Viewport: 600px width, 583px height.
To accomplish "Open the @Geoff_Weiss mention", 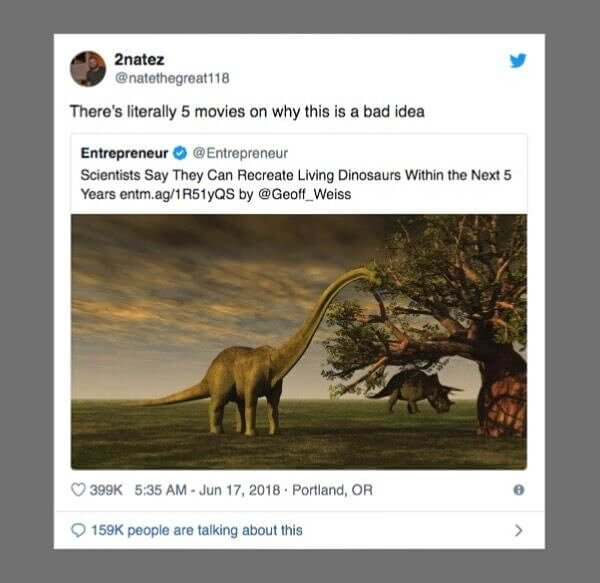I will coord(305,194).
